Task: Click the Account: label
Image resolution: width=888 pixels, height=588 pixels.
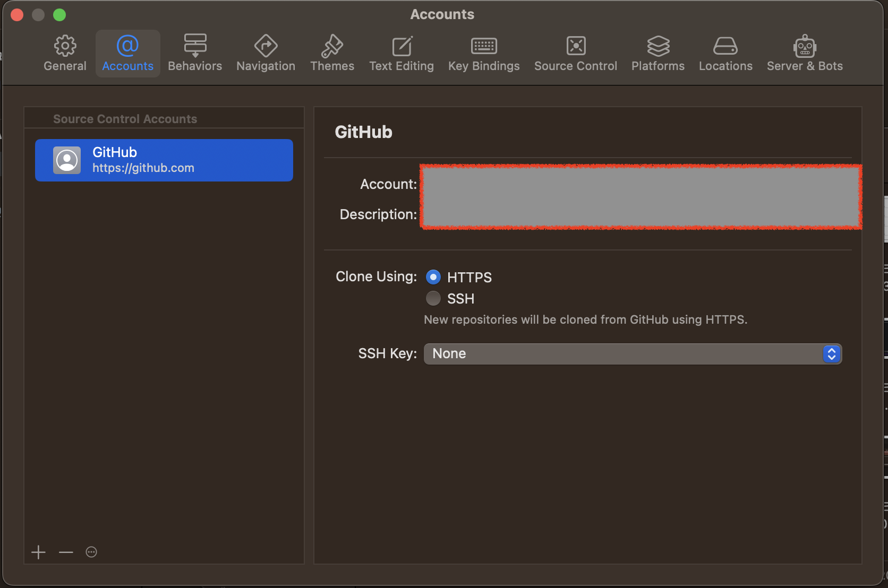Action: [x=388, y=184]
